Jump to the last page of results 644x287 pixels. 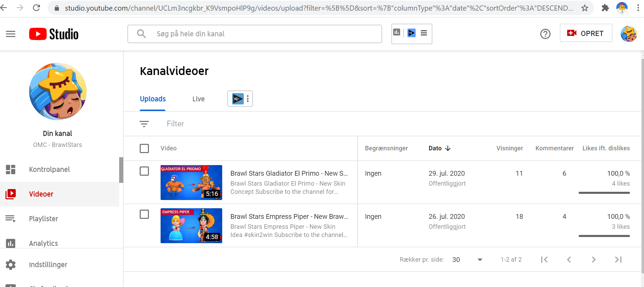[618, 260]
